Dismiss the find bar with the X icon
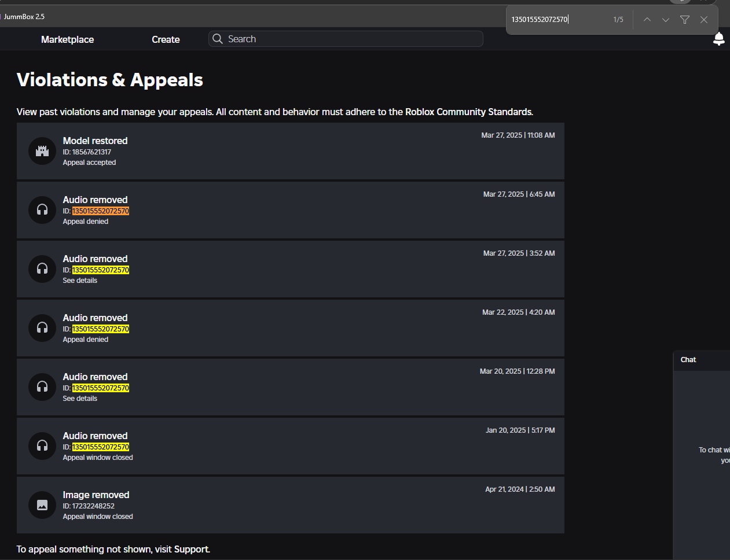 [704, 19]
